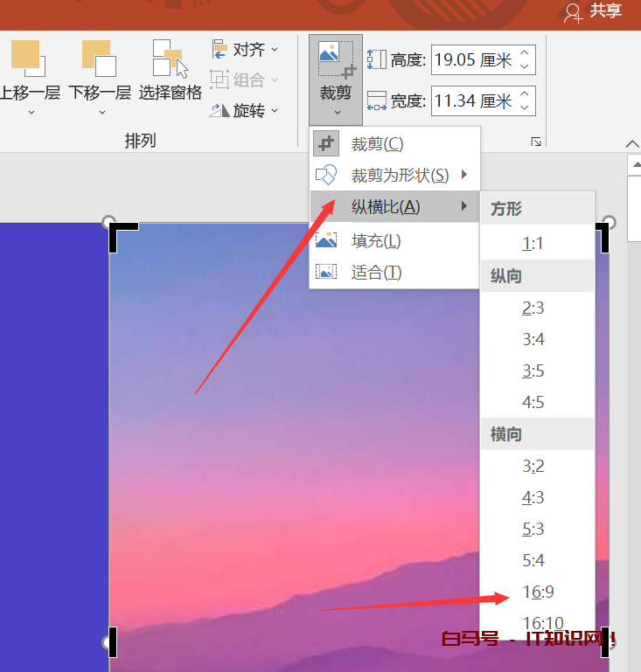Click the 高度 height input field
Viewport: 641px width, 672px height.
[x=472, y=60]
